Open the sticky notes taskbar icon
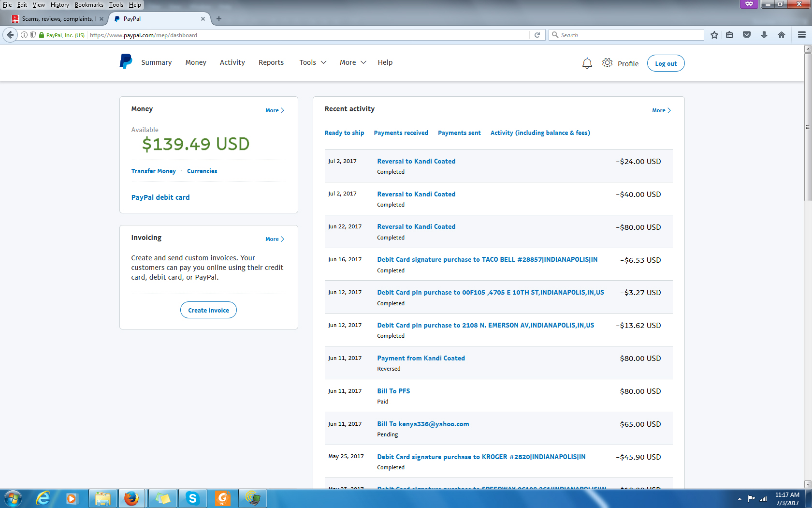The width and height of the screenshot is (812, 508). (163, 498)
